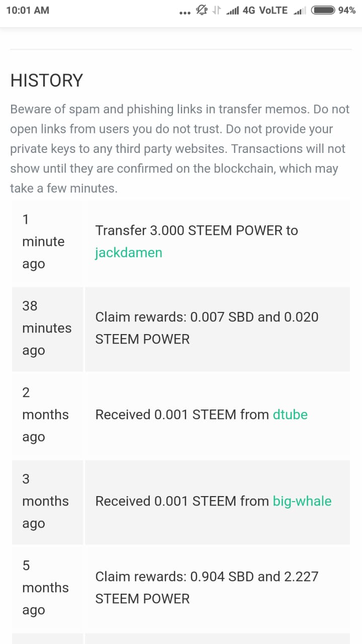
Task: Tap the second SIM signal strength bars
Action: 300,11
